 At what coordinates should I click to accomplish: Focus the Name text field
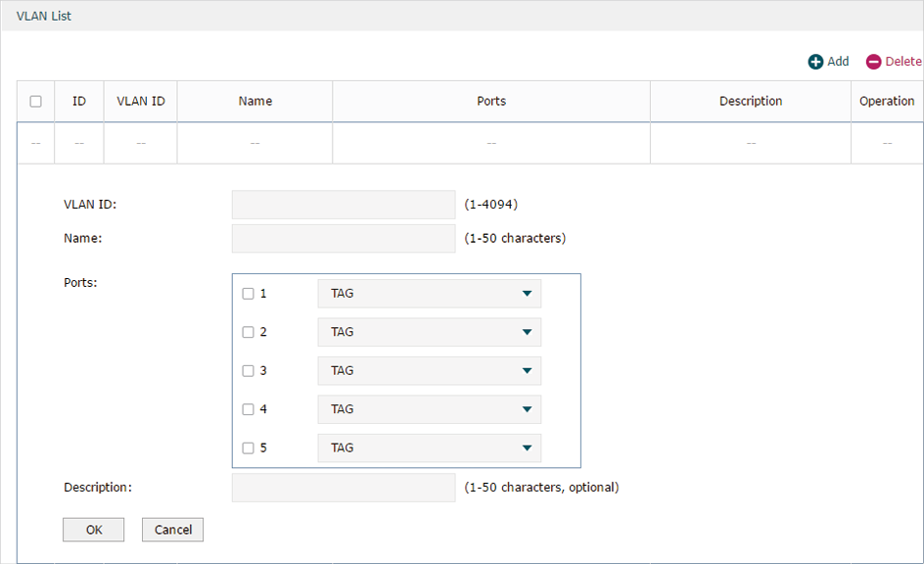coord(344,238)
